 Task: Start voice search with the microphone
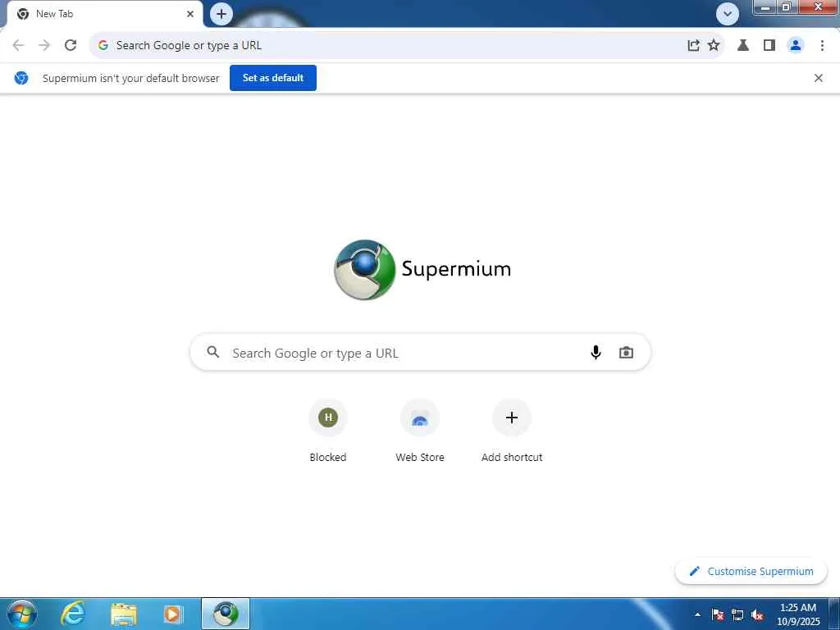596,353
